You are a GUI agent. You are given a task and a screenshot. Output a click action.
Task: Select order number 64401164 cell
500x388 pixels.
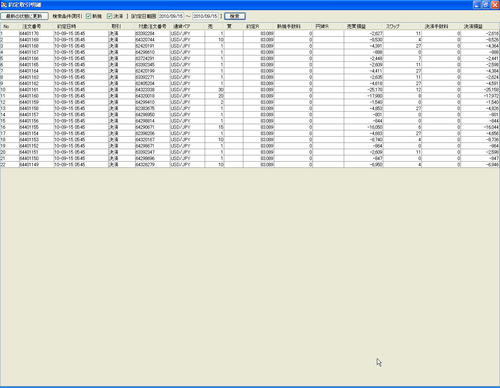point(36,71)
